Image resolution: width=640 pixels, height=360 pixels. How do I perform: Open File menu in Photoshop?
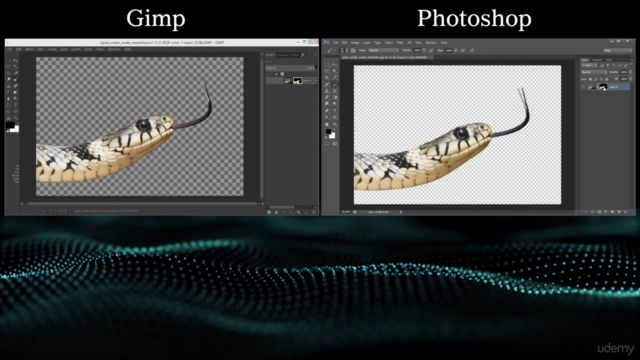(336, 42)
